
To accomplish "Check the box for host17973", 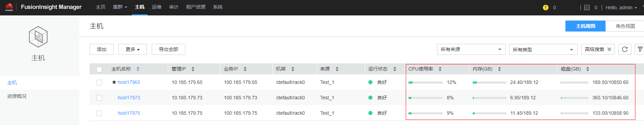I will click(99, 98).
